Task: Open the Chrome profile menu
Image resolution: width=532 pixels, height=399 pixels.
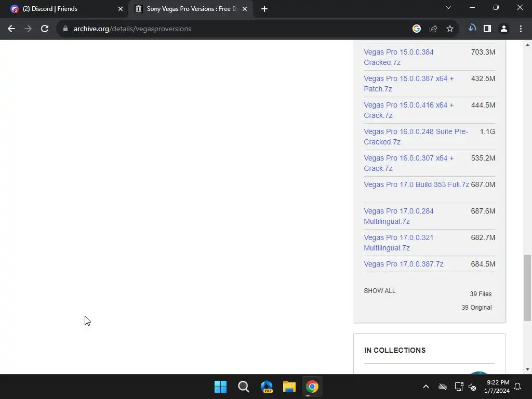Action: [504, 29]
